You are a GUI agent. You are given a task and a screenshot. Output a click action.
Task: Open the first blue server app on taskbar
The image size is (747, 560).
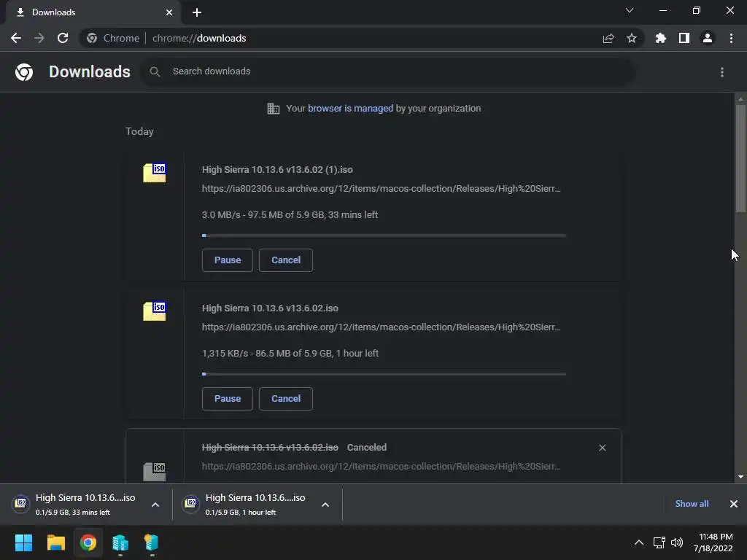point(120,542)
